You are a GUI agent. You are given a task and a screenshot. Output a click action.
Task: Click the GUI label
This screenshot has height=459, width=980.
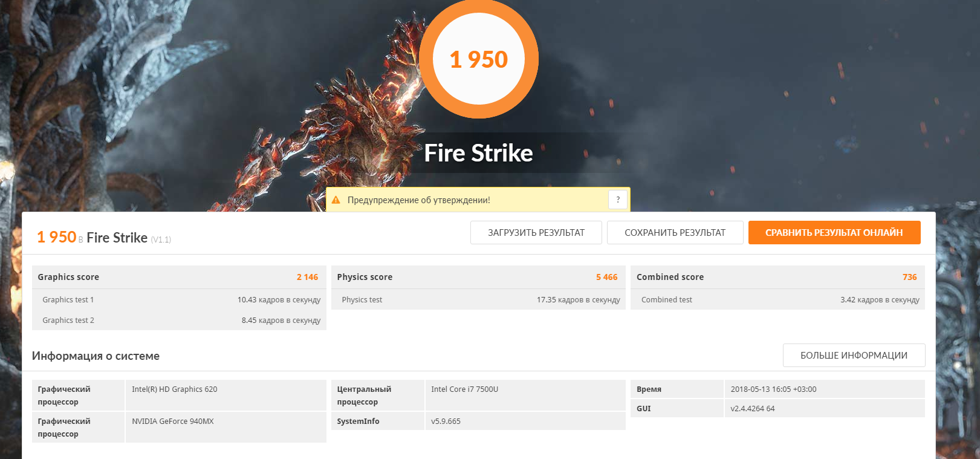644,409
